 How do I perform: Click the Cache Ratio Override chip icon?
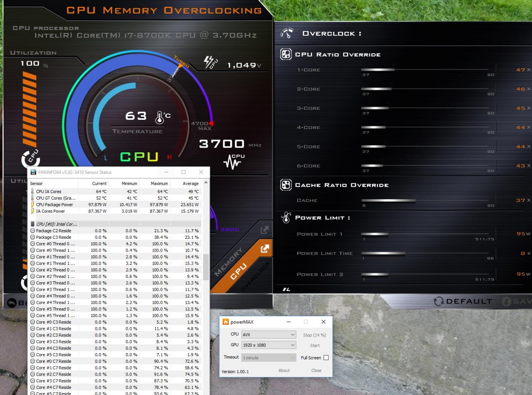coord(286,185)
